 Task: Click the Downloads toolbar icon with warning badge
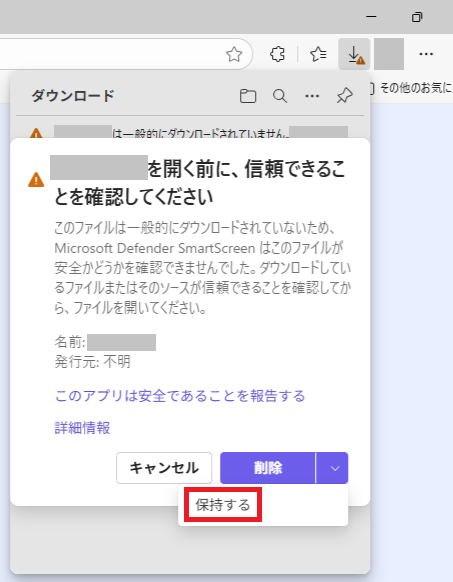coord(354,54)
